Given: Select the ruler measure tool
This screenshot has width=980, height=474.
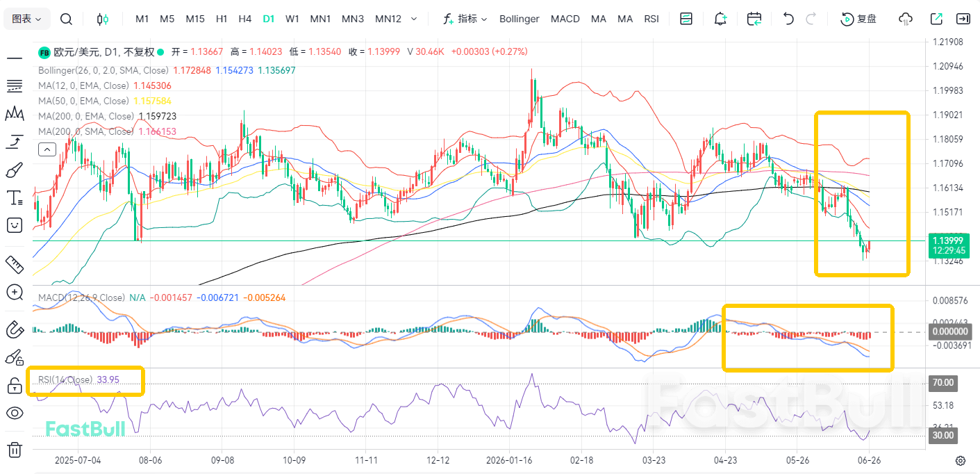Looking at the screenshot, I should pos(15,263).
